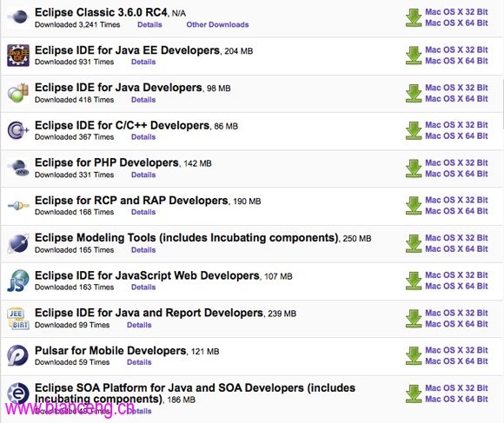Image resolution: width=504 pixels, height=423 pixels.
Task: Click the Eclipse IDE for Java Developers icon
Action: pos(18,93)
